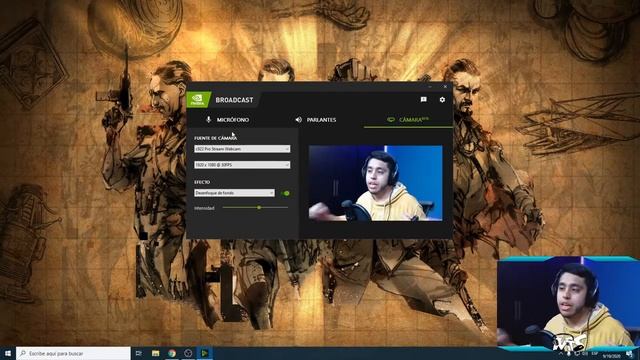Select the Cámara tab
Screen dimensions: 640x360
click(408, 120)
